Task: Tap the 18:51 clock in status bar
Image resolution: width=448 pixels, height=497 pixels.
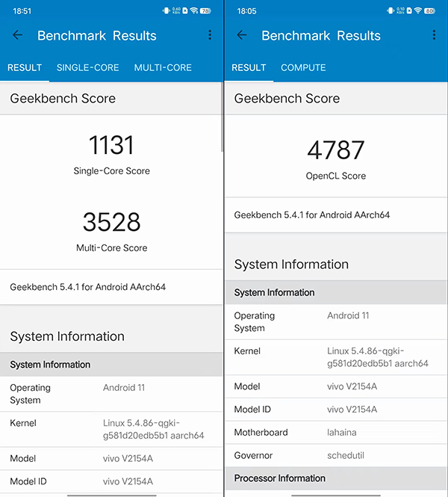Action: (22, 11)
